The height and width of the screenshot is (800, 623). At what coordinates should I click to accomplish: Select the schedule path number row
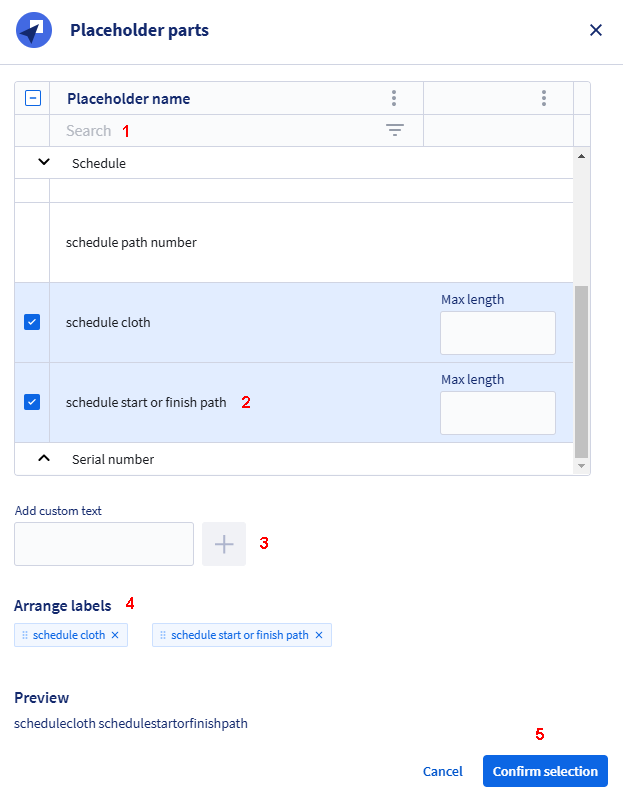294,242
